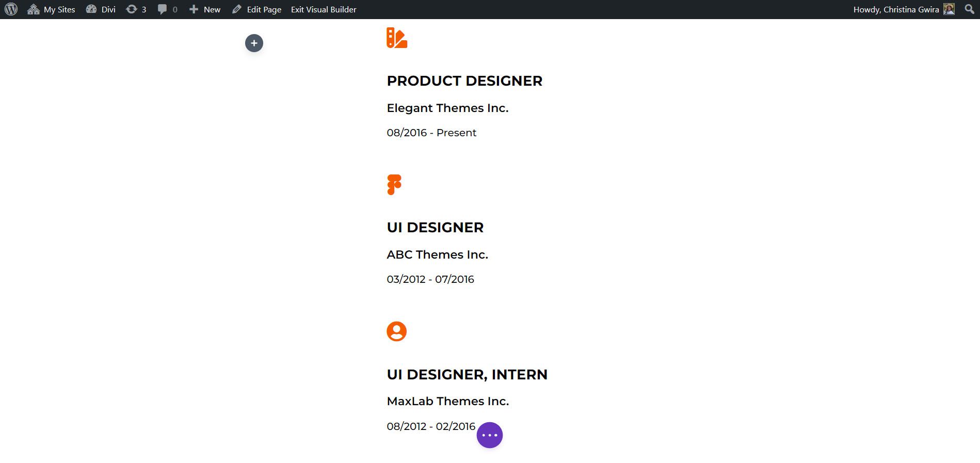Click the 08/2012 - 02/2016 date text
980x463 pixels.
[431, 426]
